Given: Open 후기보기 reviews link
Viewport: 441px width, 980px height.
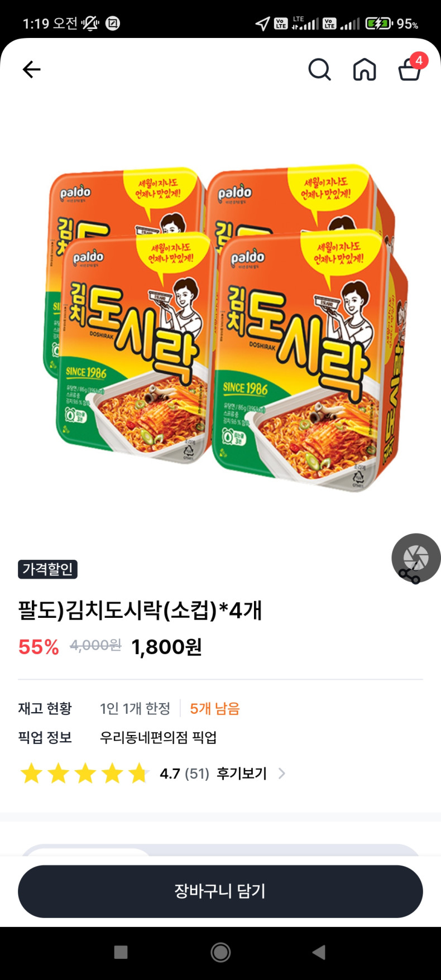Looking at the screenshot, I should click(x=242, y=774).
